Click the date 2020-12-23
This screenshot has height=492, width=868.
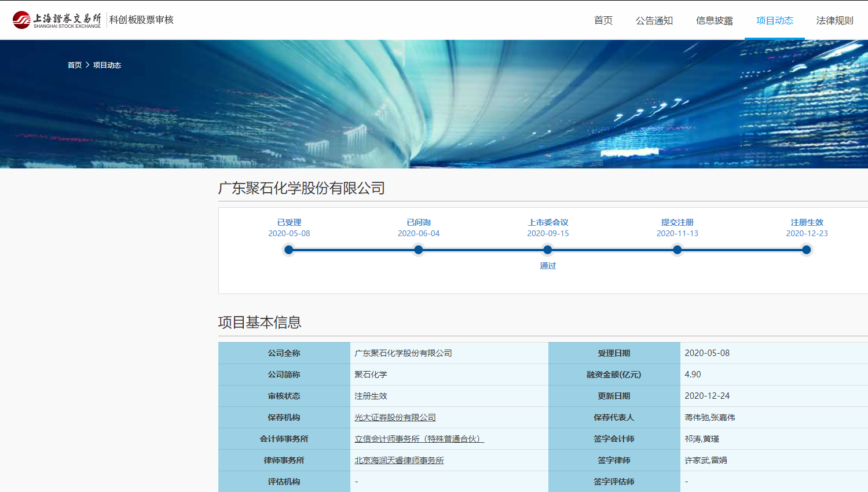coord(807,233)
